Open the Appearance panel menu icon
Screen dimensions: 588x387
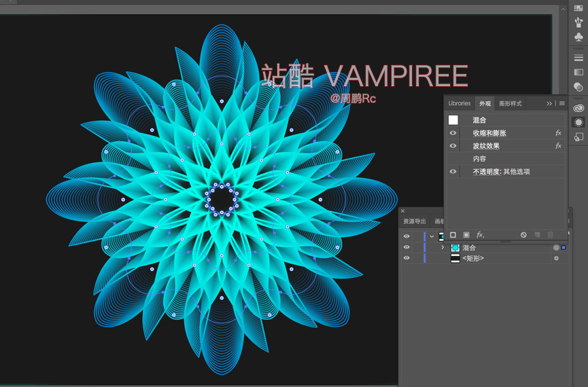point(561,103)
